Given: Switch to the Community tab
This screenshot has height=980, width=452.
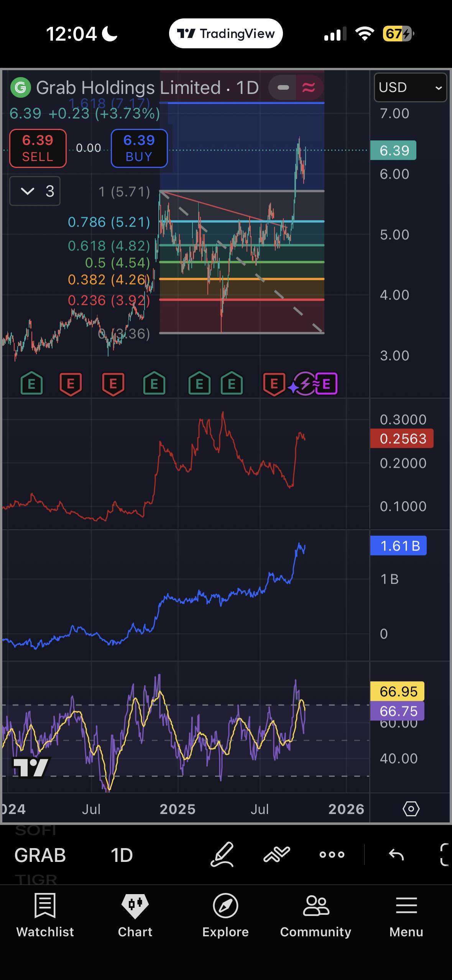Looking at the screenshot, I should point(316,915).
